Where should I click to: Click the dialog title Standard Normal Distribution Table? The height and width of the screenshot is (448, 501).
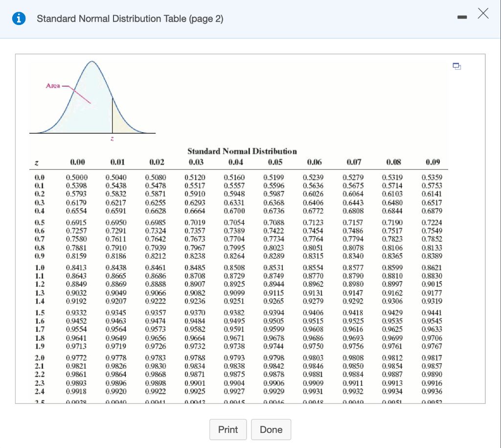point(130,19)
